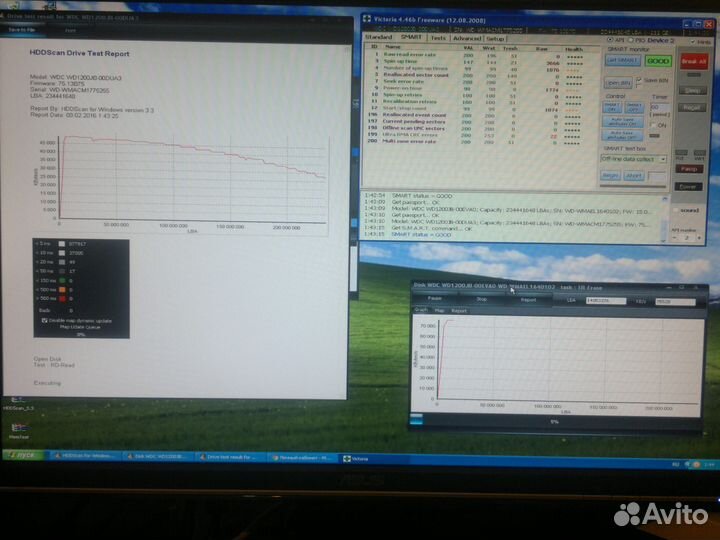Decrease the API monitor value with minus
This screenshot has height=540, width=720.
pos(674,237)
